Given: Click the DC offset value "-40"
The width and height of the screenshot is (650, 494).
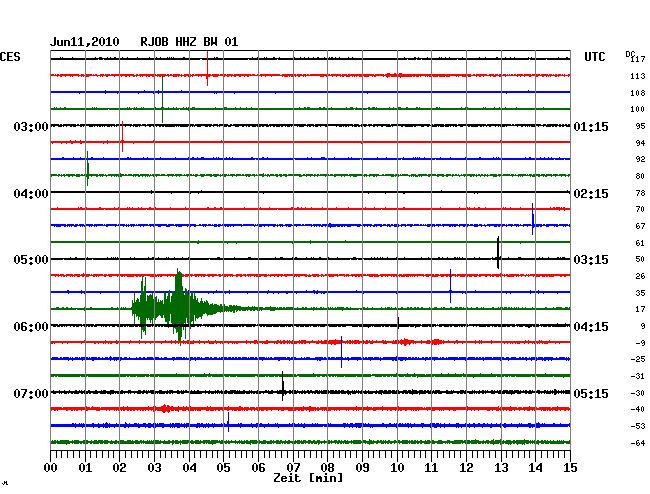Looking at the screenshot, I should (638, 409).
